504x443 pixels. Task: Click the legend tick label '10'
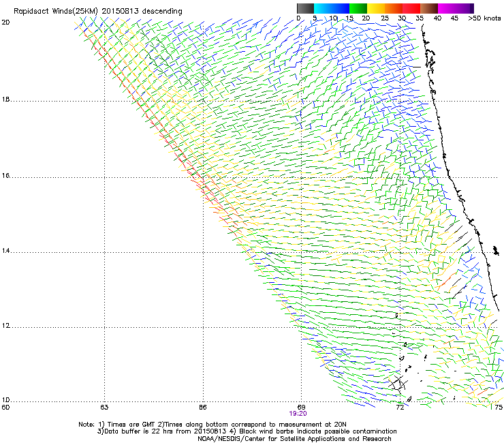(x=333, y=18)
